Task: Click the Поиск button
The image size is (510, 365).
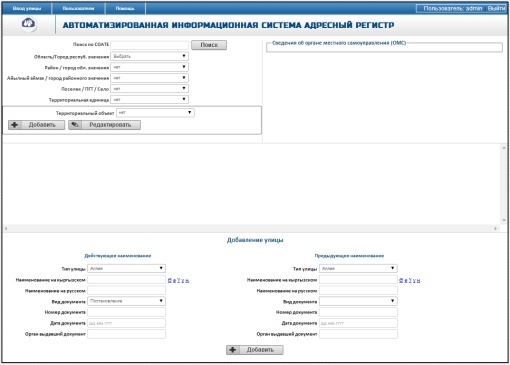Action: [209, 45]
